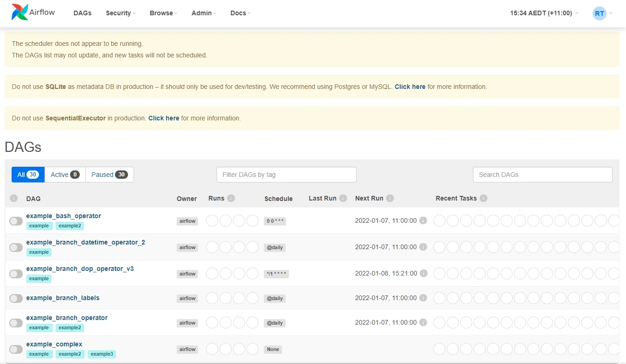Click the 'Click here' link in SQLite warning
626x364 pixels.
[410, 87]
